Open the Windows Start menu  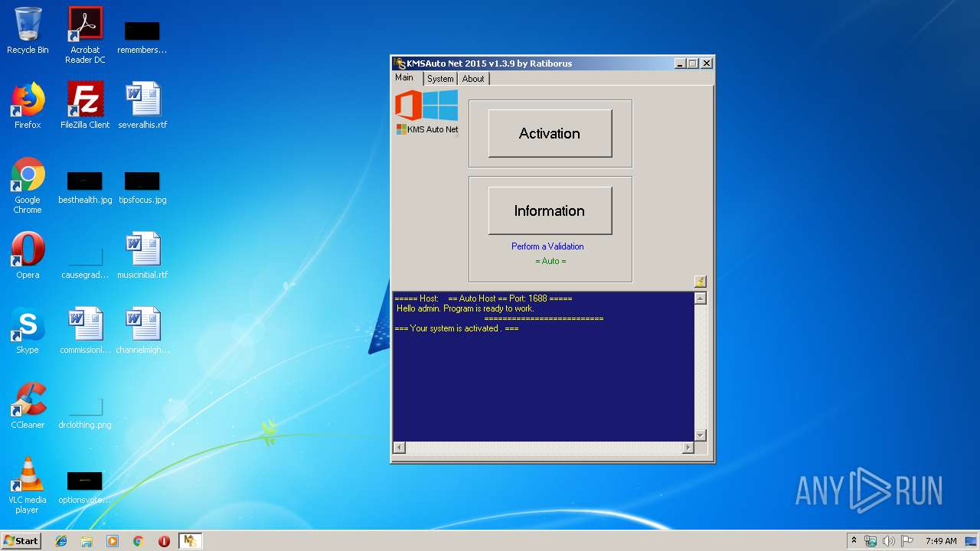coord(21,540)
